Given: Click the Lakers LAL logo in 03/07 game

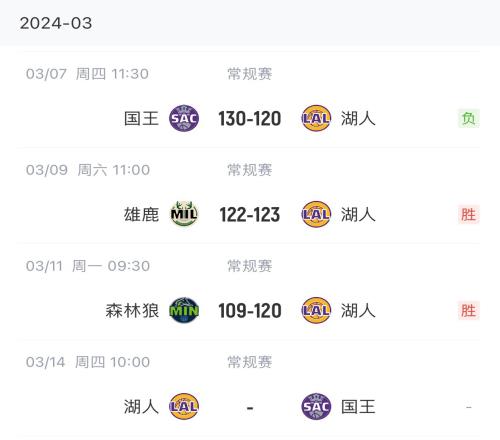Looking at the screenshot, I should (316, 118).
